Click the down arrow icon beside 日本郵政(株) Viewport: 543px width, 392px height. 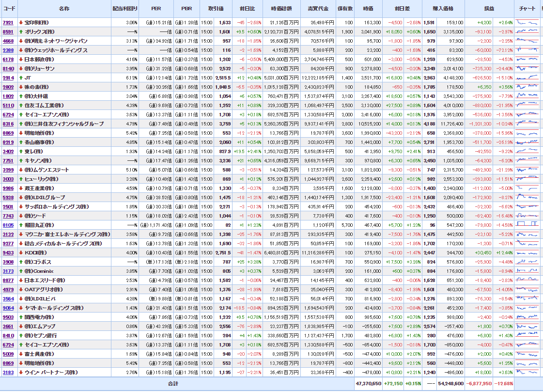coord(21,59)
